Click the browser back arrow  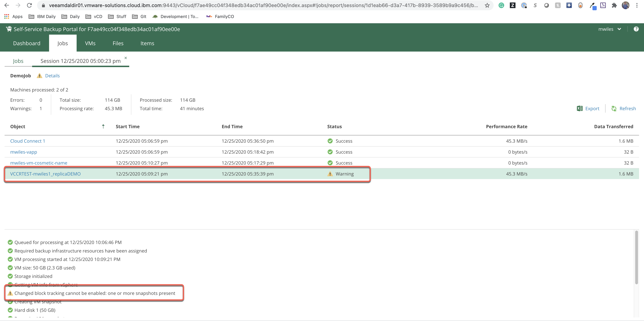click(7, 5)
